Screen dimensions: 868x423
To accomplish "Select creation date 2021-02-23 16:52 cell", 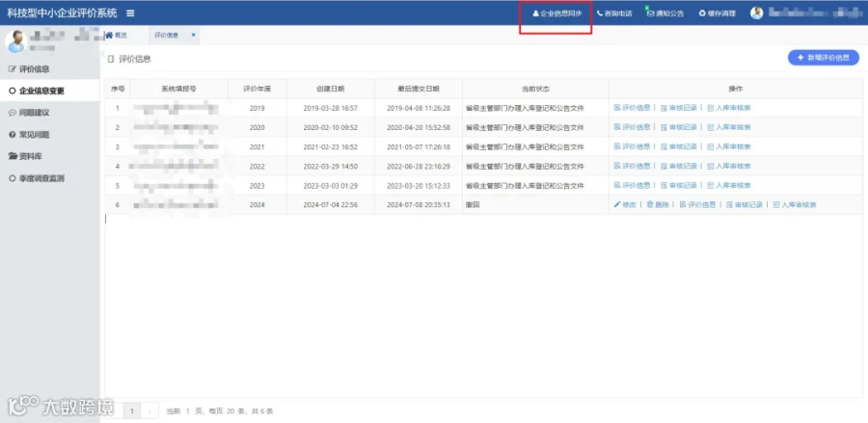I will (x=331, y=146).
